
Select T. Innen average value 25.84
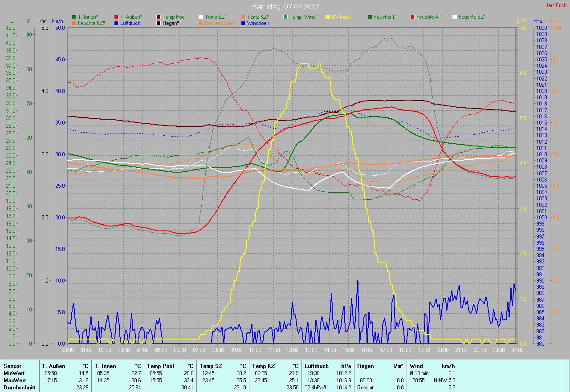pyautogui.click(x=135, y=388)
